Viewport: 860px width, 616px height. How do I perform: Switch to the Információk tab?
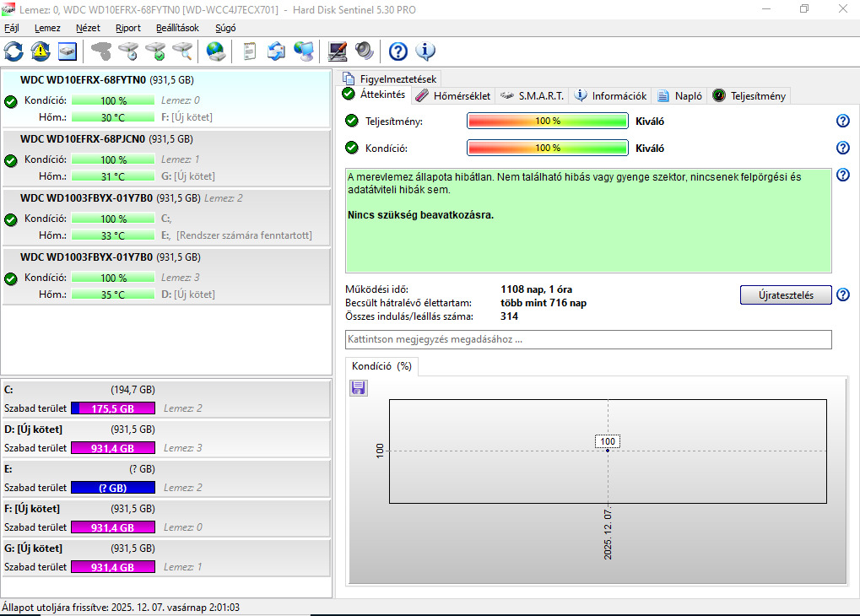[610, 96]
